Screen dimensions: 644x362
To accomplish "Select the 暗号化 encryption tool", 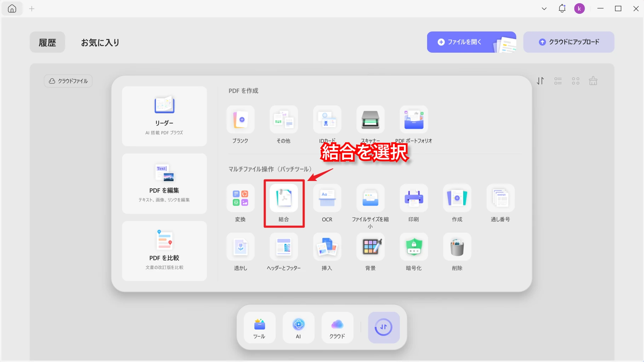I will pyautogui.click(x=414, y=247).
